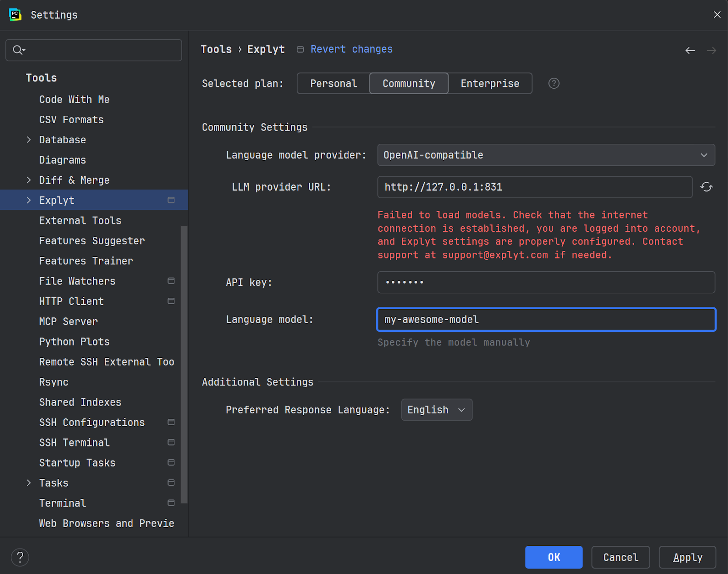Screen dimensions: 728x574
Task: Open Preferred Response Language dropdown
Action: point(436,410)
